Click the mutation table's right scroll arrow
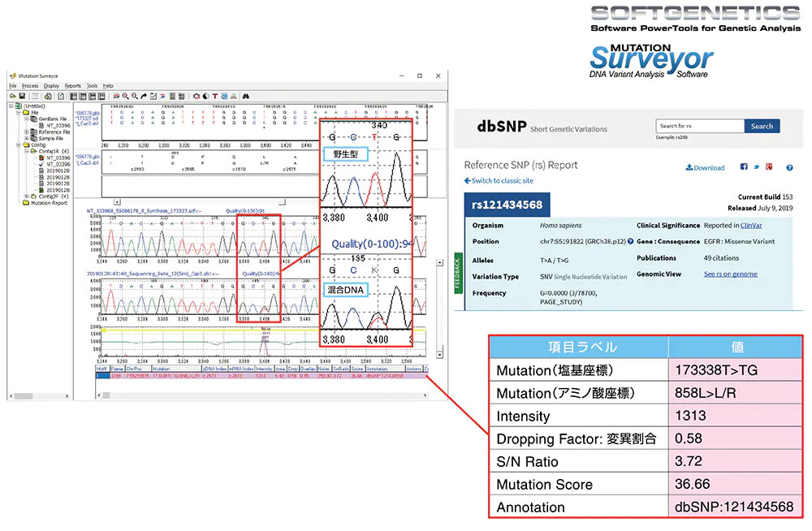The height and width of the screenshot is (531, 812). coord(425,395)
